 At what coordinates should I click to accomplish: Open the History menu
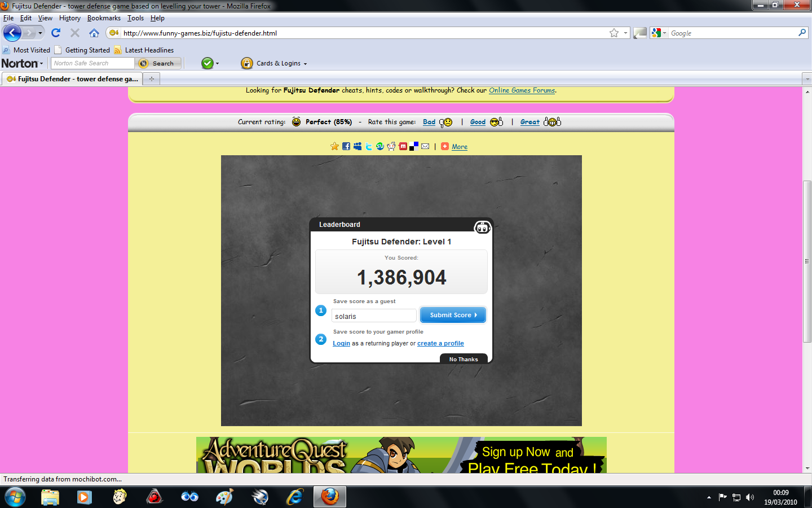click(x=70, y=18)
